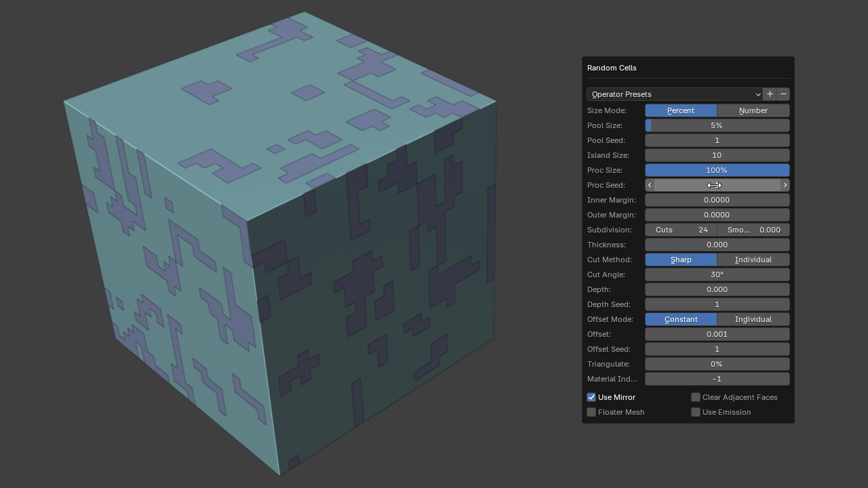Image resolution: width=868 pixels, height=488 pixels.
Task: Click the left arrow on Proc Seed
Action: point(650,185)
